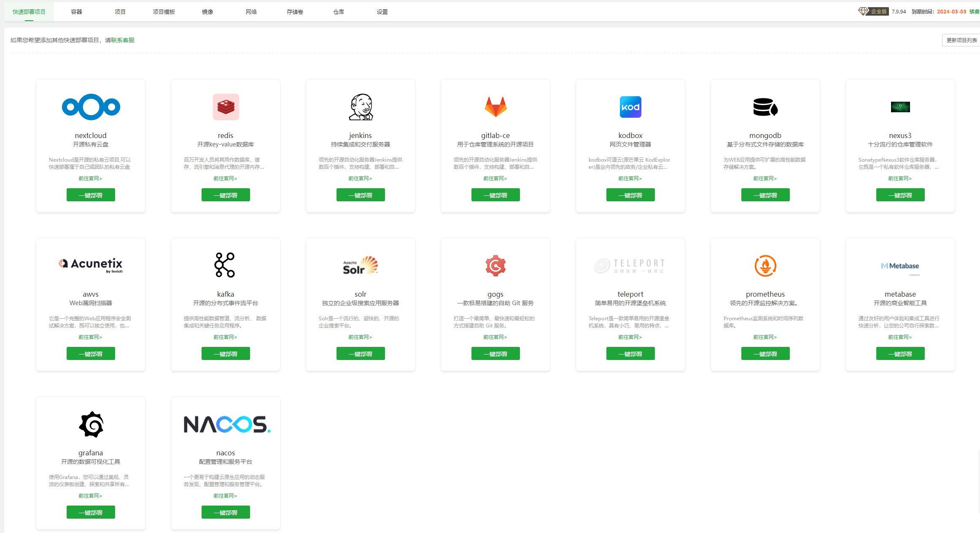The width and height of the screenshot is (980, 533).
Task: Deploy solr with 一键部署
Action: tap(361, 354)
